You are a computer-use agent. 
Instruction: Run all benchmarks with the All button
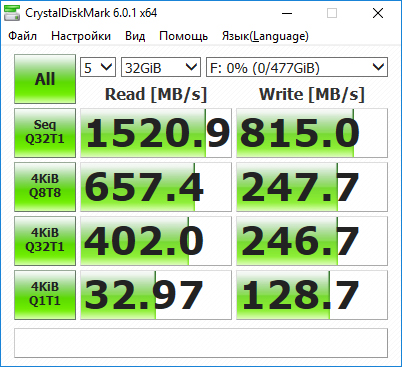(45, 79)
